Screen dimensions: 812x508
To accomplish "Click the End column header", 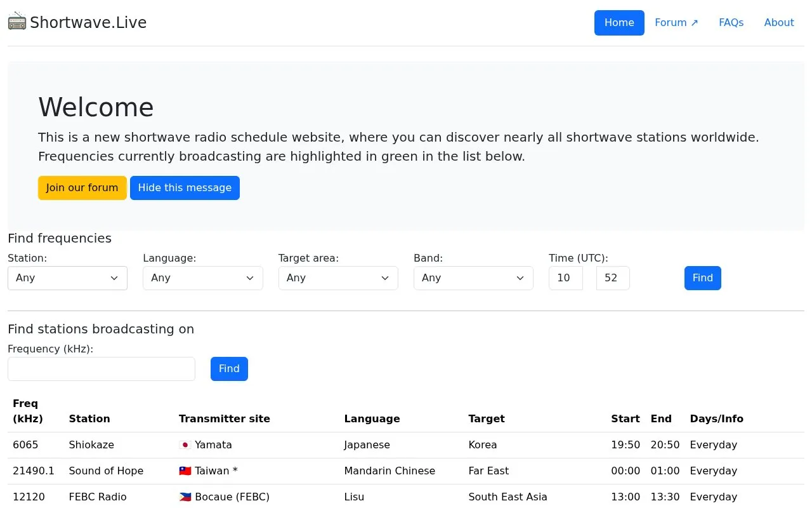I will tap(661, 418).
